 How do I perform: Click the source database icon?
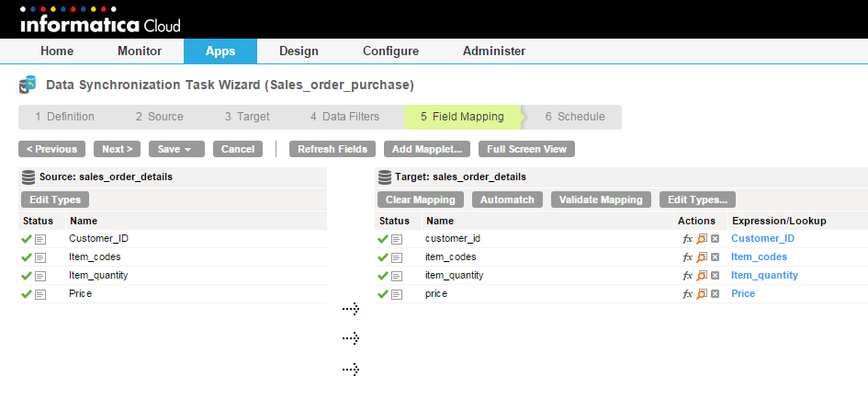click(28, 177)
